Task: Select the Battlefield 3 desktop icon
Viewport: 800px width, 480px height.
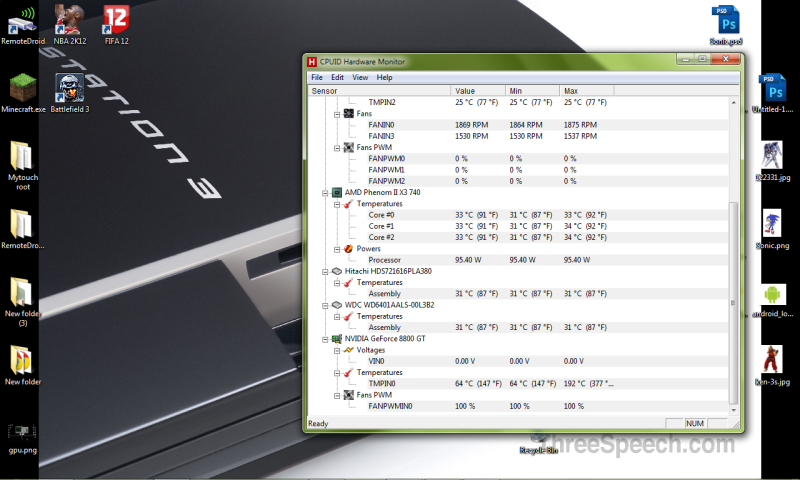Action: [70, 93]
